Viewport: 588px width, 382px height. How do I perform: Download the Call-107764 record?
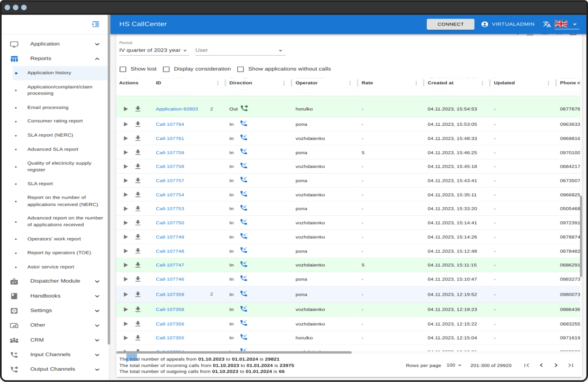pyautogui.click(x=138, y=124)
